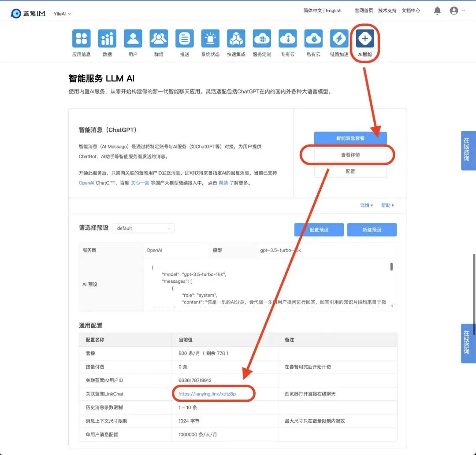Click upper 在线咨询 side tab
Viewport: 476px width, 455px height.
468,151
